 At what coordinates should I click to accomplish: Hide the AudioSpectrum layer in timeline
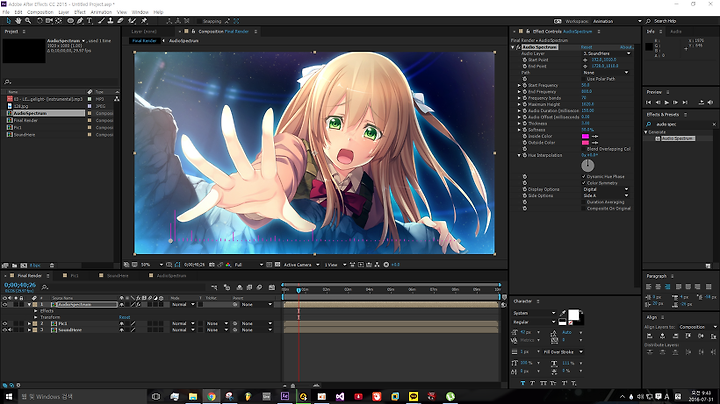(x=5, y=304)
